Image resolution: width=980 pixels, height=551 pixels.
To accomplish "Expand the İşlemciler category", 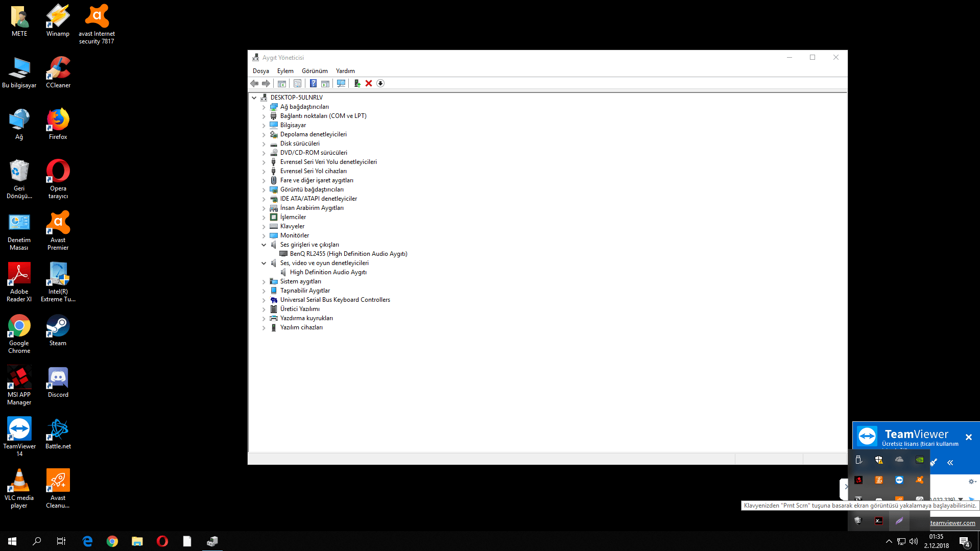I will click(264, 218).
